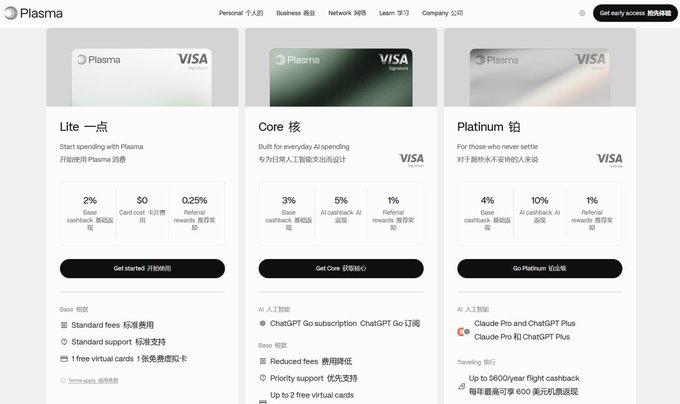Click the green Core Visa card image

pyautogui.click(x=341, y=77)
